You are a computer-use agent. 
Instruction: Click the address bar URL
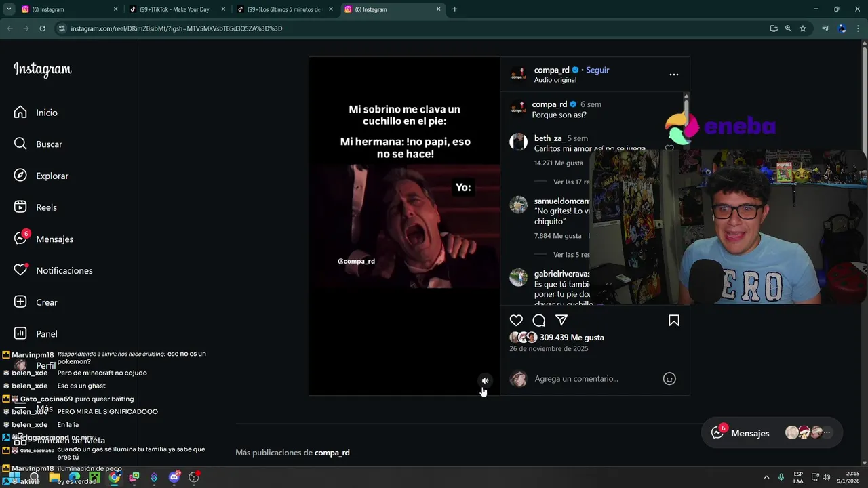pos(176,28)
